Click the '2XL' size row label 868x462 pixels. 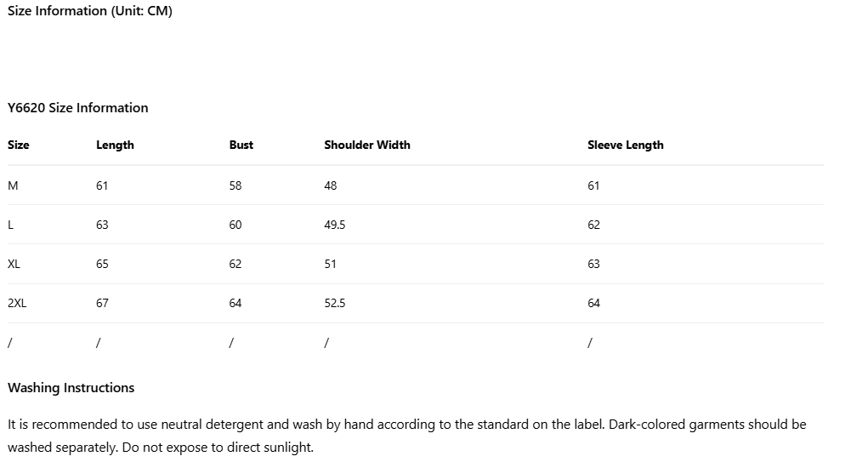pyautogui.click(x=17, y=303)
